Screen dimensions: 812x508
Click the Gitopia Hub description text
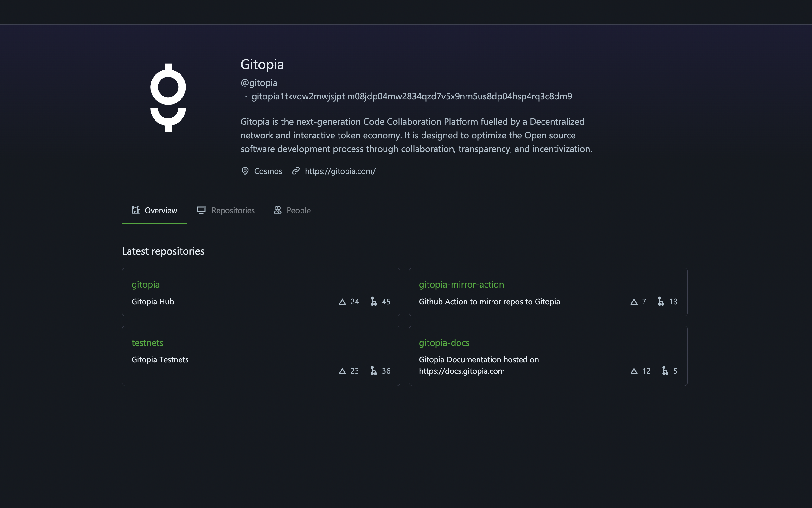[x=153, y=302]
